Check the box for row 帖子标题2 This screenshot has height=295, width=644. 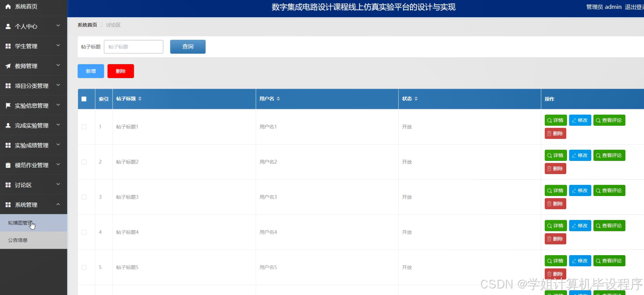click(84, 162)
